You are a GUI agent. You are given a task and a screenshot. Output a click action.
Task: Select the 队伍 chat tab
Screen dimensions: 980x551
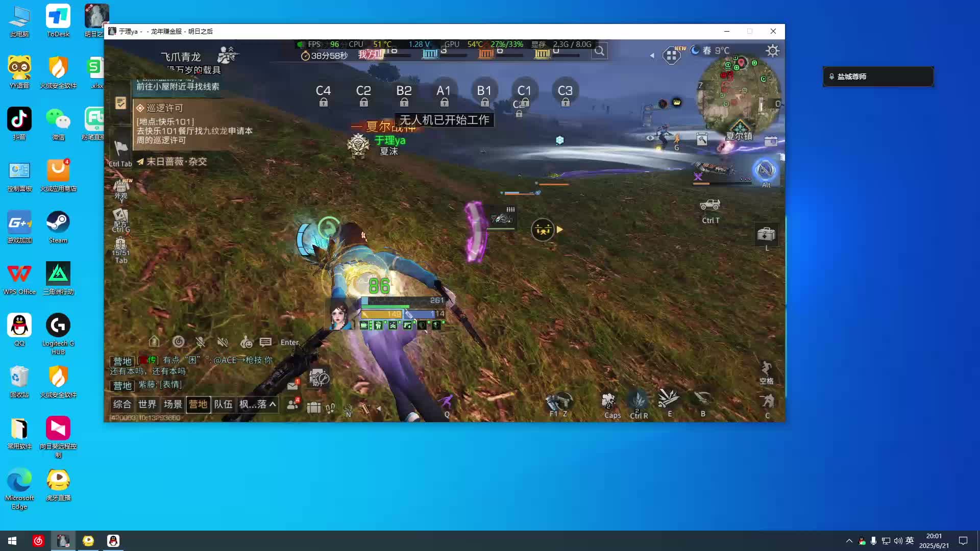pyautogui.click(x=223, y=405)
